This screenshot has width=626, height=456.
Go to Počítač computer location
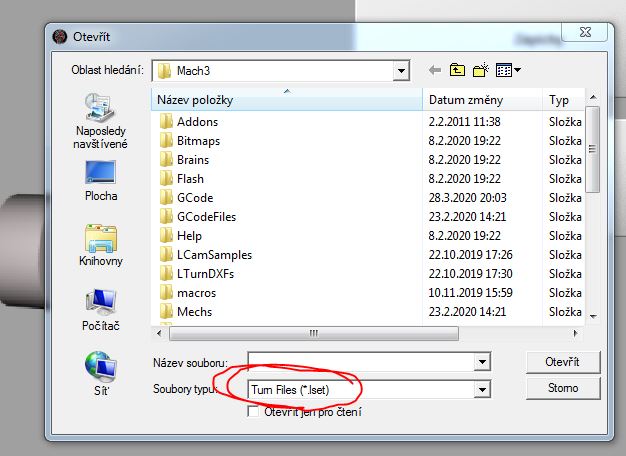tap(100, 310)
